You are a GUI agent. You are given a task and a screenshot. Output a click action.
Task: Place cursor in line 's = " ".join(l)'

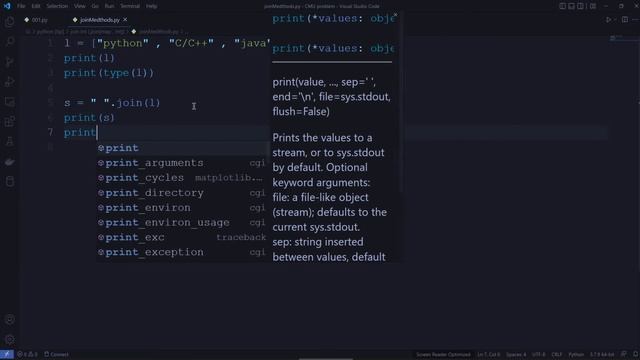pyautogui.click(x=112, y=103)
